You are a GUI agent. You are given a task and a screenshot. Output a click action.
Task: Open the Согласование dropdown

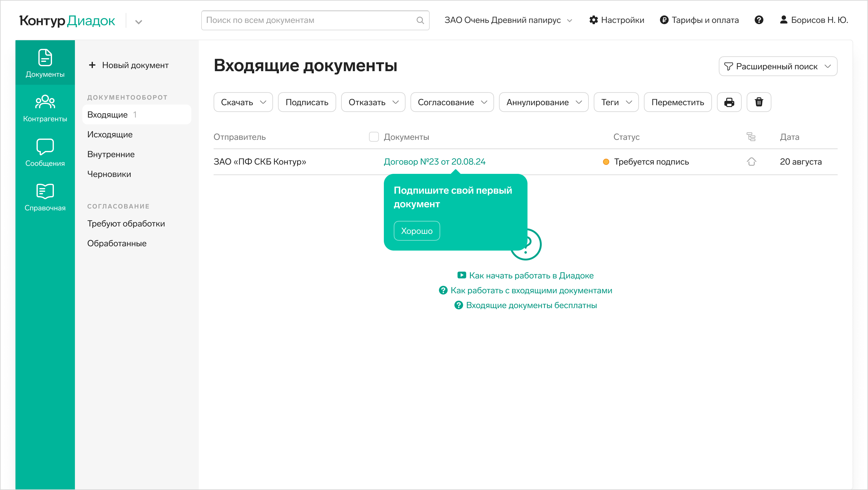[452, 102]
